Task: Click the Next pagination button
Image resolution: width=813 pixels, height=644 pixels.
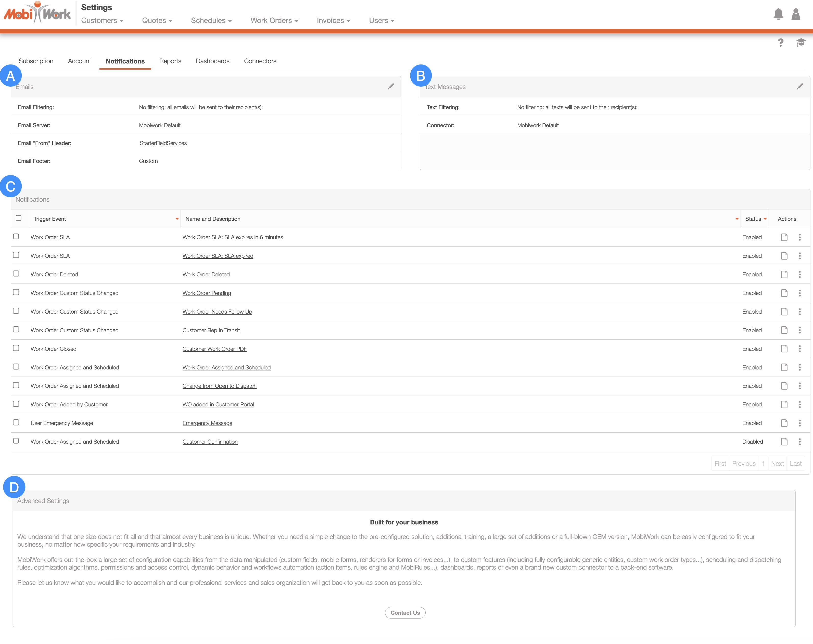Action: coord(777,464)
